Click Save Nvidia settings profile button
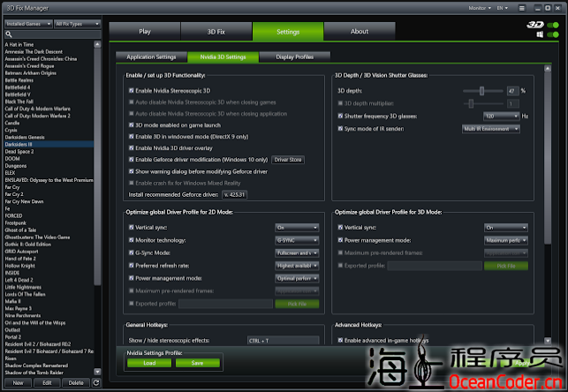 click(197, 363)
